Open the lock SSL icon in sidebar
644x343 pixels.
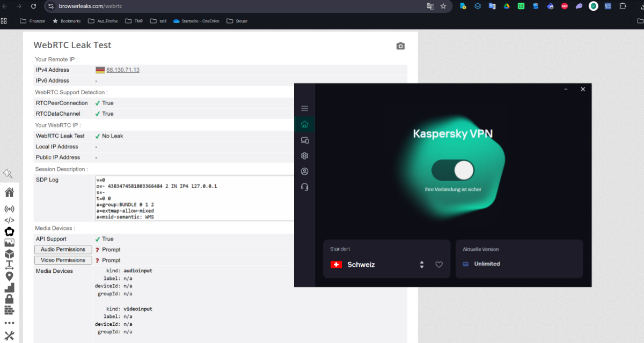click(9, 299)
